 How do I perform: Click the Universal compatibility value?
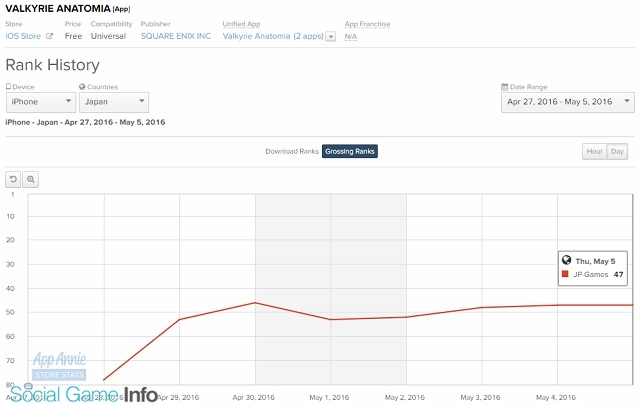[109, 36]
